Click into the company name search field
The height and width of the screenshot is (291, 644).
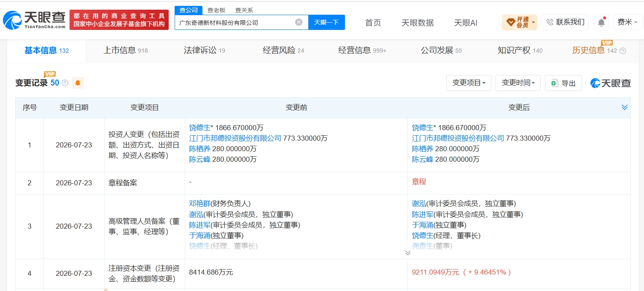(235, 22)
